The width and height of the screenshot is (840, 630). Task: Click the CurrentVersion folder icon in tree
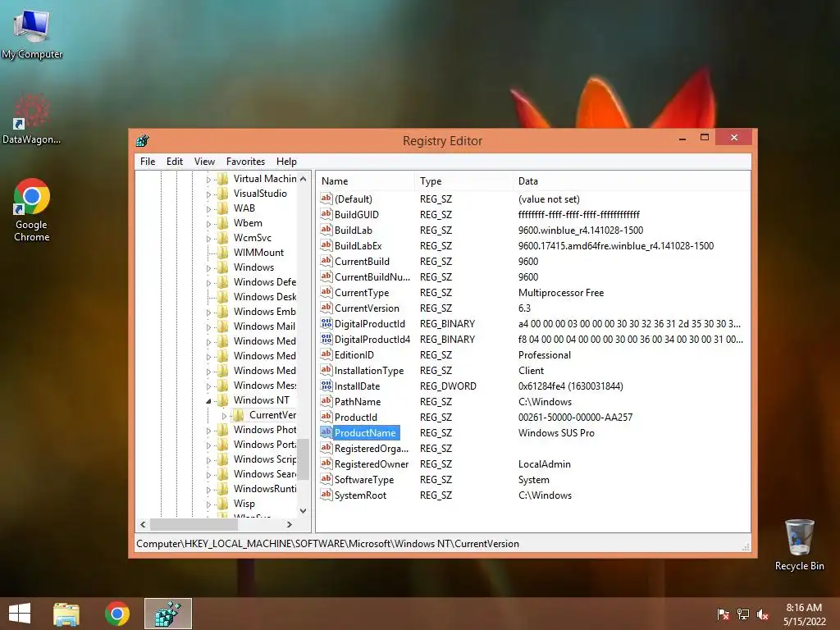tap(239, 414)
